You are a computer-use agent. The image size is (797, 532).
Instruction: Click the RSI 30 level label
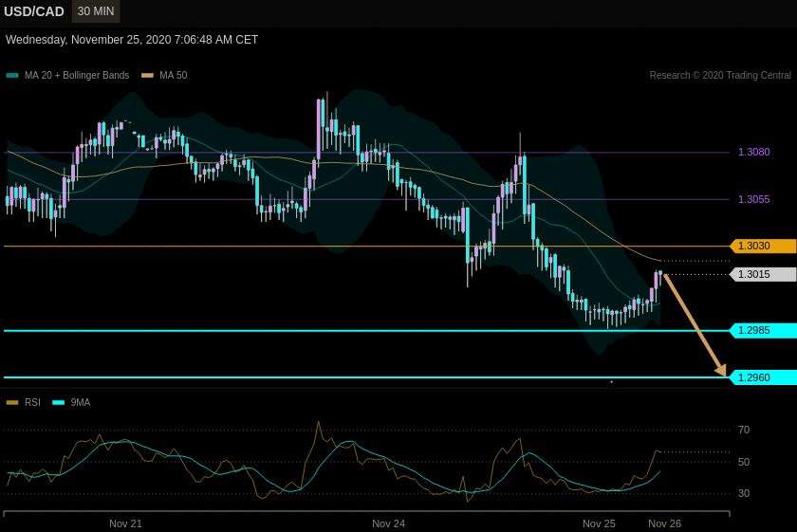[x=744, y=493]
